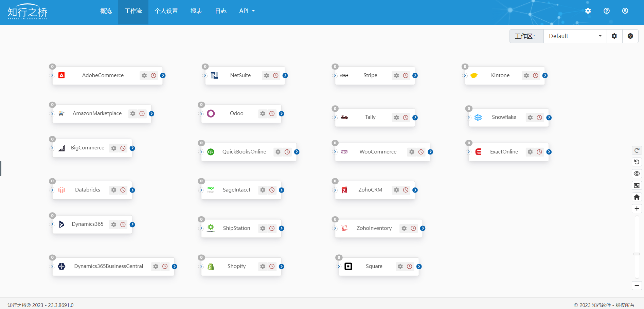Open the 报表 tab
This screenshot has height=309, width=644.
(196, 11)
